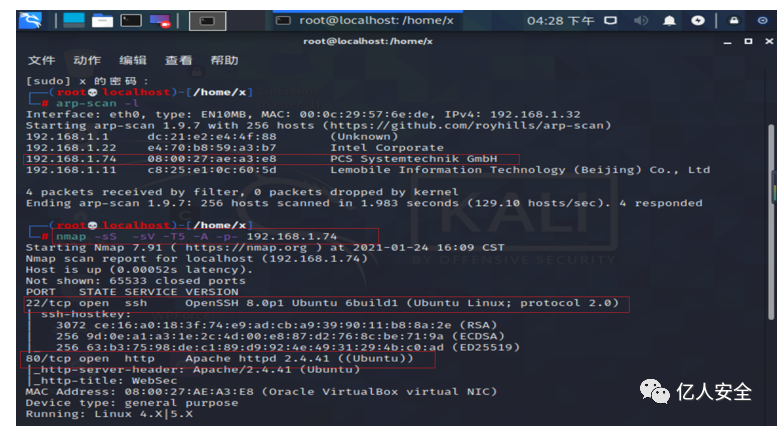Select MAC dc:21:e2:e4:4f:88 text
Screen dimensions: 777x426
[212, 137]
